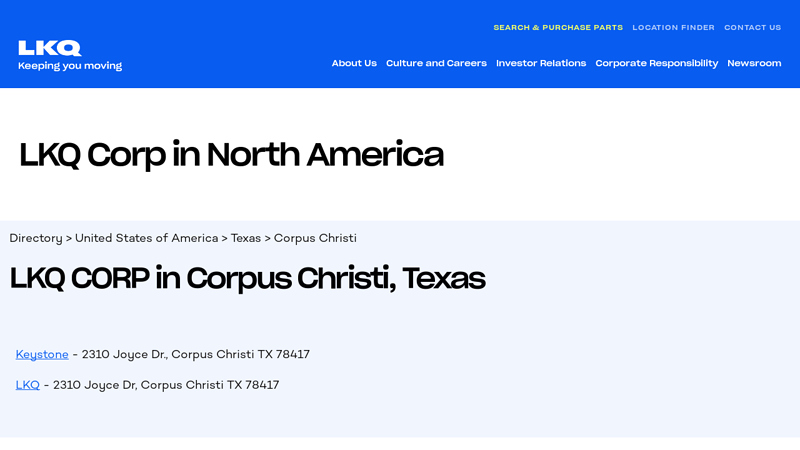Click Directory in the breadcrumb

click(x=36, y=238)
